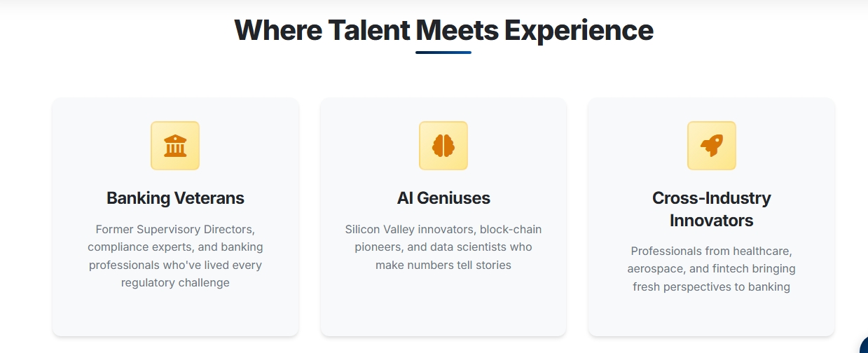Click the 'Silicon Valley innovators, block-chain' line
This screenshot has height=353, width=868.
point(443,229)
